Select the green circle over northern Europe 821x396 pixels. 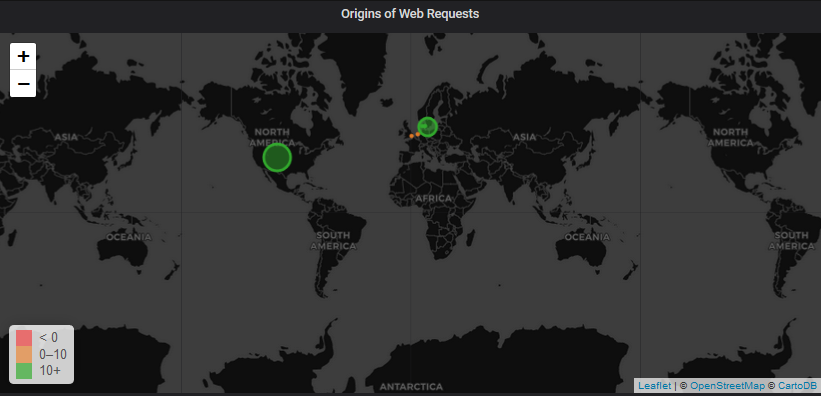click(427, 126)
